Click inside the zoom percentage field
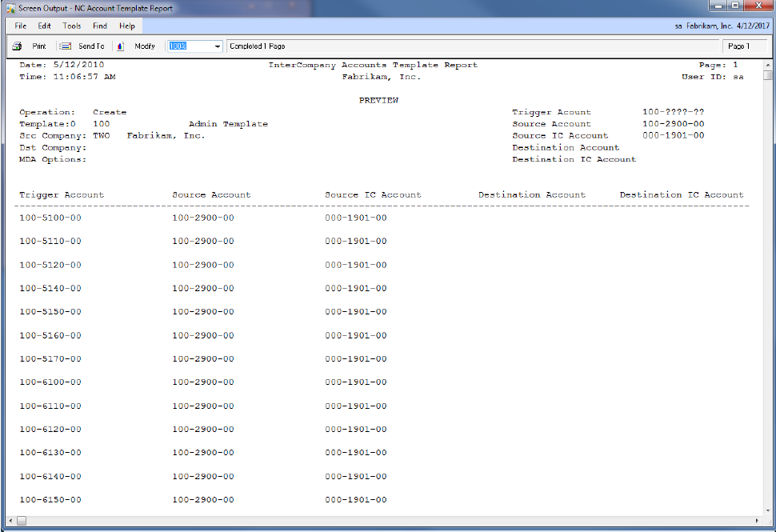The width and height of the screenshot is (776, 532). pyautogui.click(x=188, y=46)
